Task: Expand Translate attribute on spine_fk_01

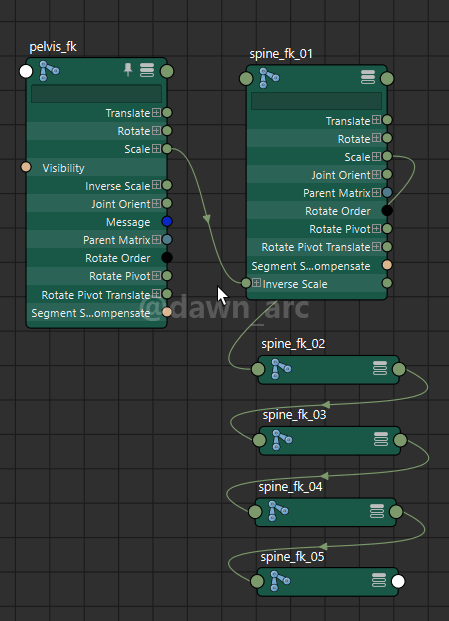Action: coord(377,120)
